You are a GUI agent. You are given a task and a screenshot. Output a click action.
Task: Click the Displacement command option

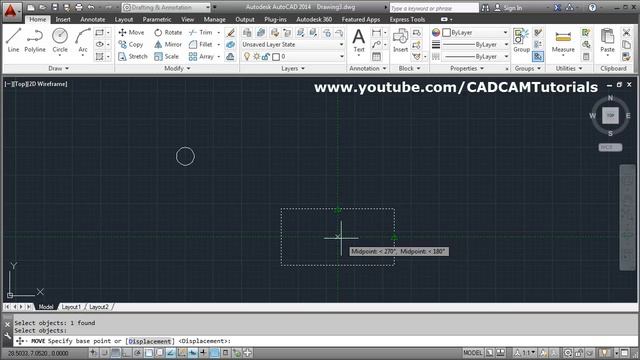click(150, 341)
